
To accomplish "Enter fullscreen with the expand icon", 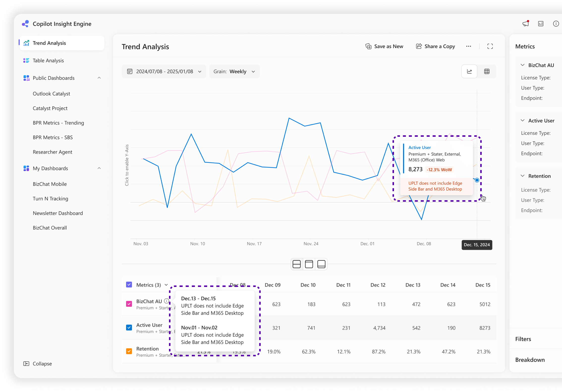I will click(x=490, y=46).
